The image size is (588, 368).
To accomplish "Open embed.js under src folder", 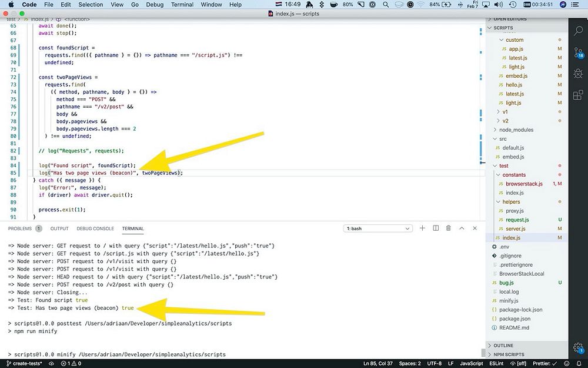I will (x=513, y=157).
